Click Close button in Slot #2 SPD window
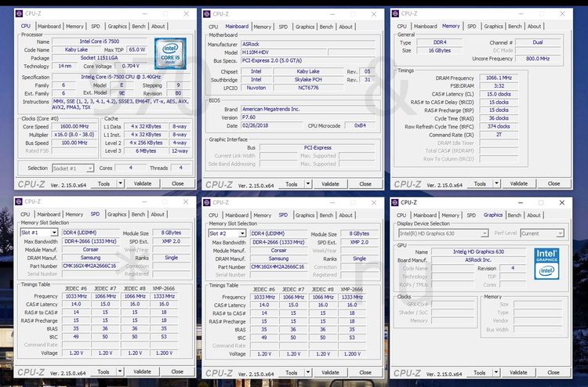 coord(365,372)
